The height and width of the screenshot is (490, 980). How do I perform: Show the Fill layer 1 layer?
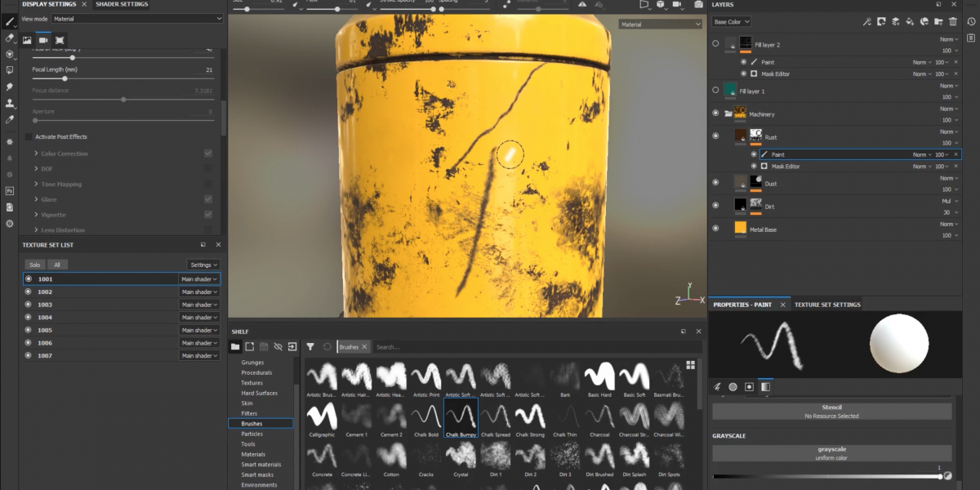tap(716, 90)
